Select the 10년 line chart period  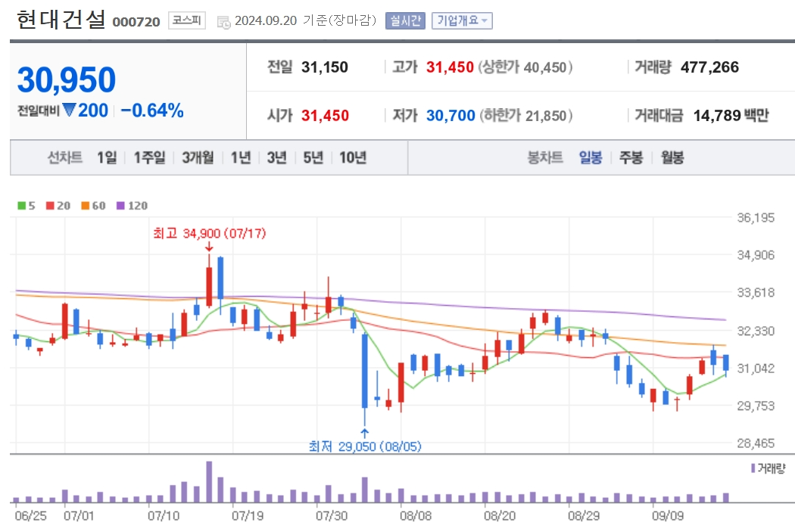tap(353, 157)
